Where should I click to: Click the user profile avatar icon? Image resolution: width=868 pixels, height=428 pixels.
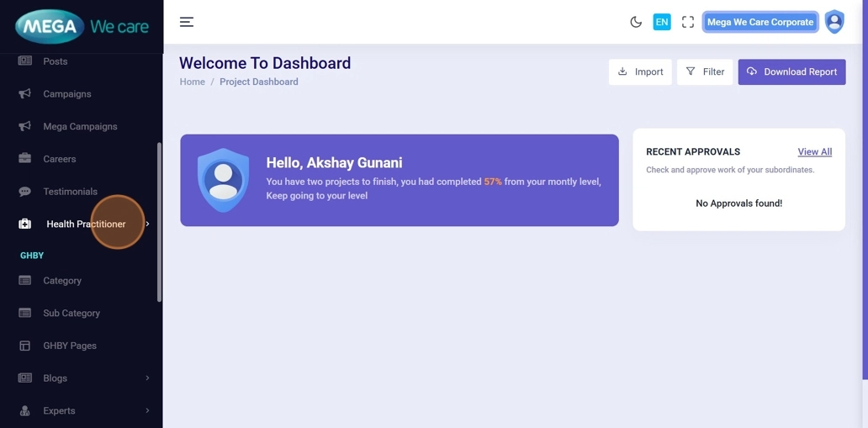834,22
